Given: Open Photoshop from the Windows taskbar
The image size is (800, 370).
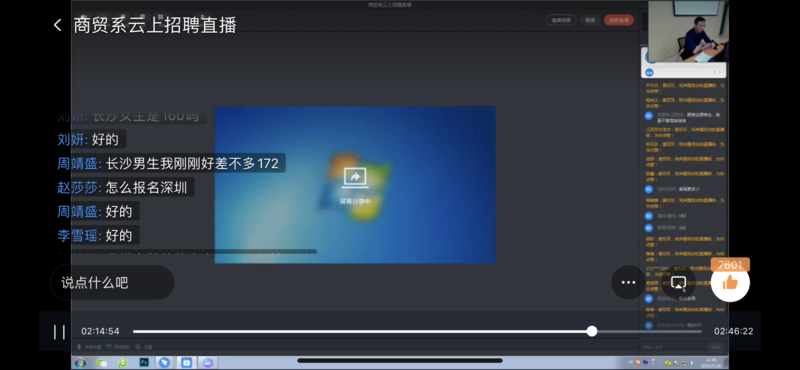Looking at the screenshot, I should 144,363.
